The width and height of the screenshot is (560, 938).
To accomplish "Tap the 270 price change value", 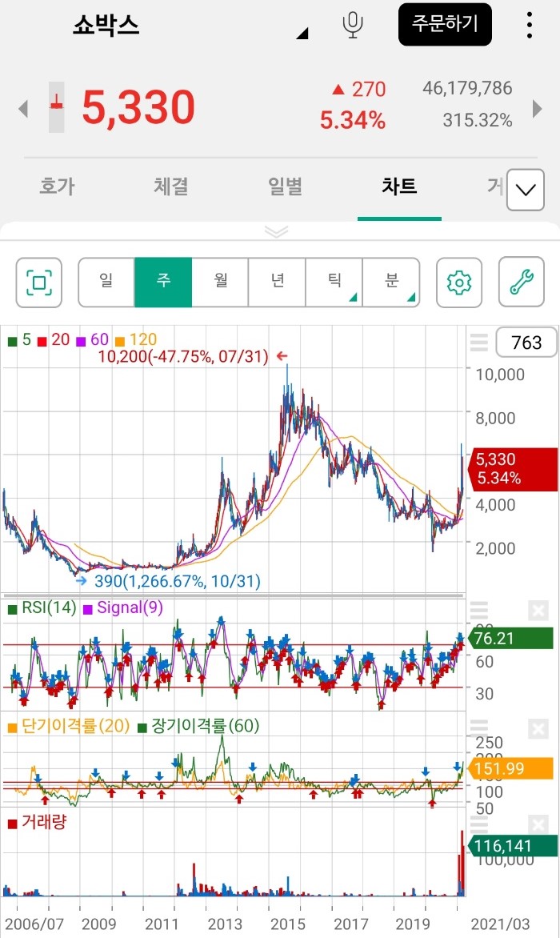I will pyautogui.click(x=369, y=89).
